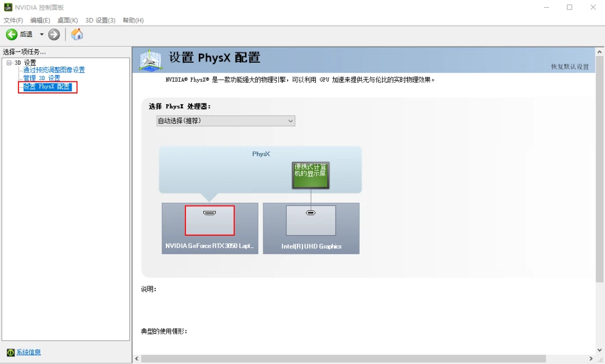Click 恢复默认设置 link
The height and width of the screenshot is (364, 605).
(x=570, y=67)
